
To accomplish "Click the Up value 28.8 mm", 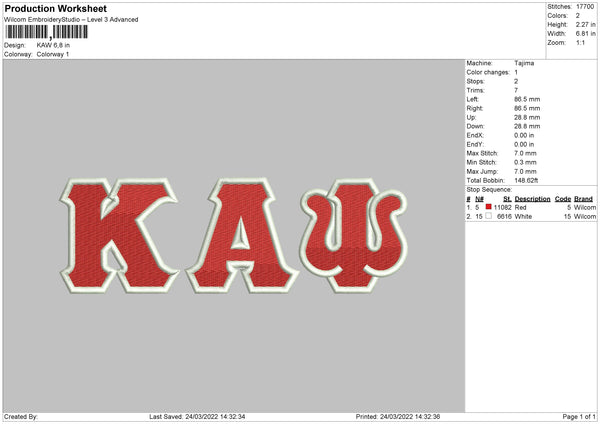I will 527,117.
